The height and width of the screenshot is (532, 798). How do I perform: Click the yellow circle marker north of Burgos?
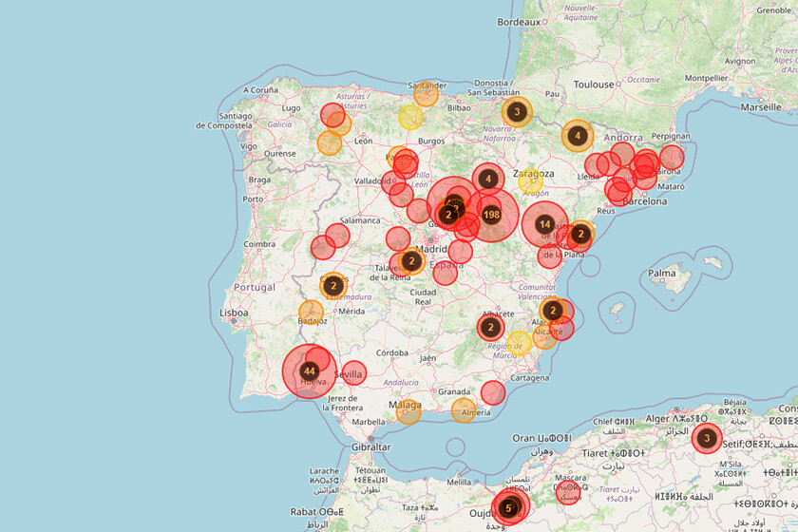(410, 118)
